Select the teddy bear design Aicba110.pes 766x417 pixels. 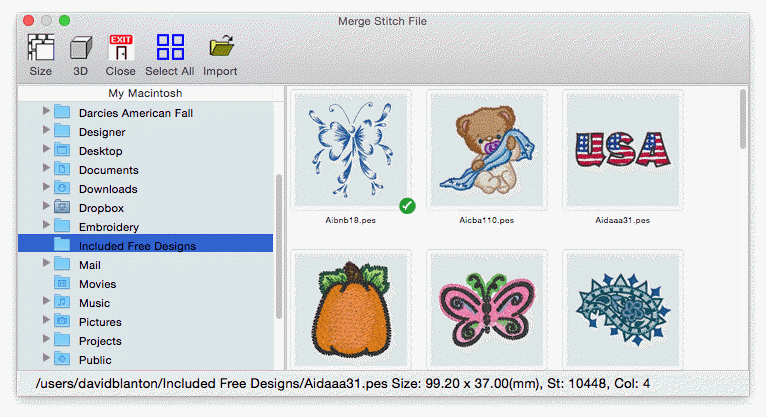point(487,150)
